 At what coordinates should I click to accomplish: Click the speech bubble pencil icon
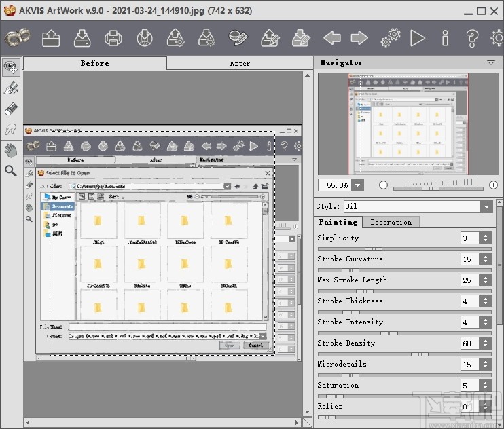238,38
